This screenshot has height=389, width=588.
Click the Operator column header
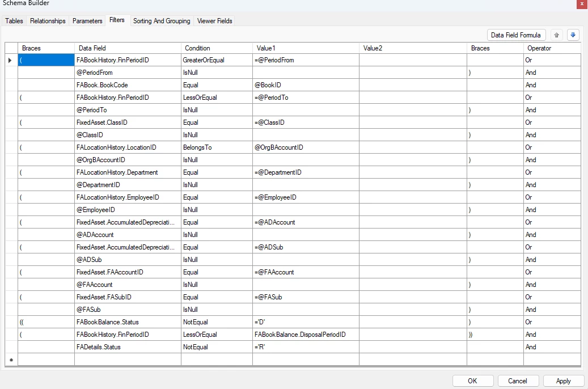click(x=552, y=48)
